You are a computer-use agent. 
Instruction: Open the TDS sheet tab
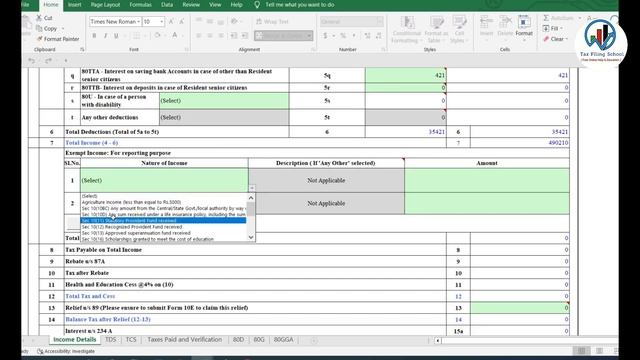pos(110,340)
